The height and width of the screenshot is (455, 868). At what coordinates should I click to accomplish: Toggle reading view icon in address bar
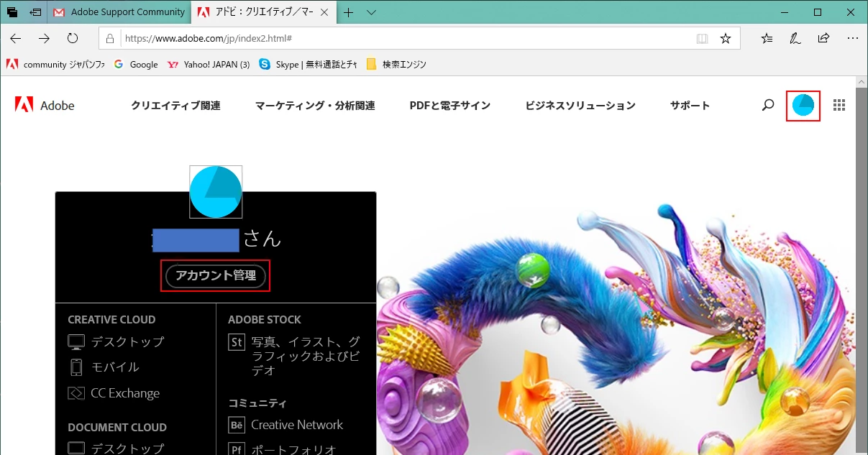(702, 38)
